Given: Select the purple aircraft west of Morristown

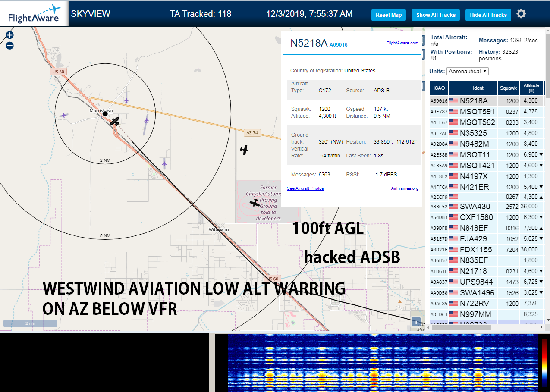Looking at the screenshot, I should [x=64, y=115].
